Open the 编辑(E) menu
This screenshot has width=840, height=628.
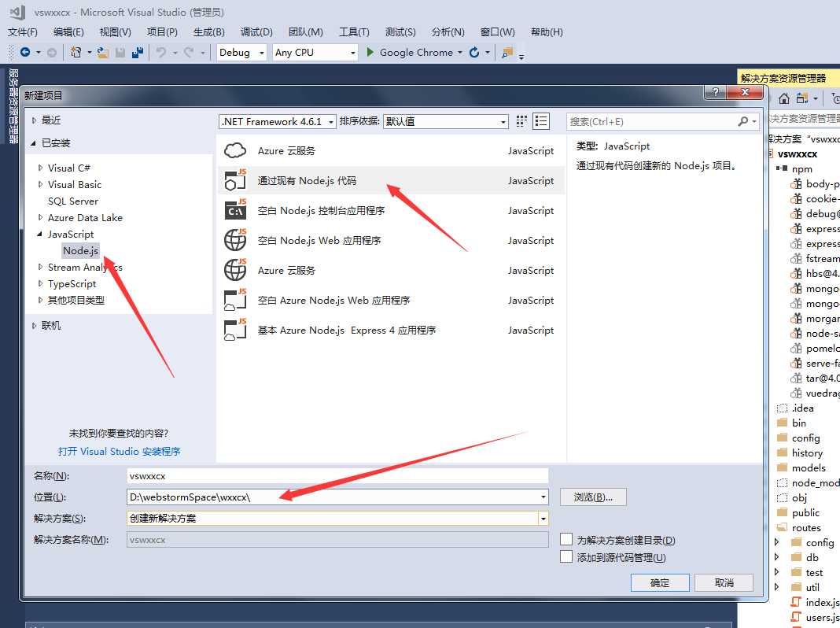[x=68, y=32]
